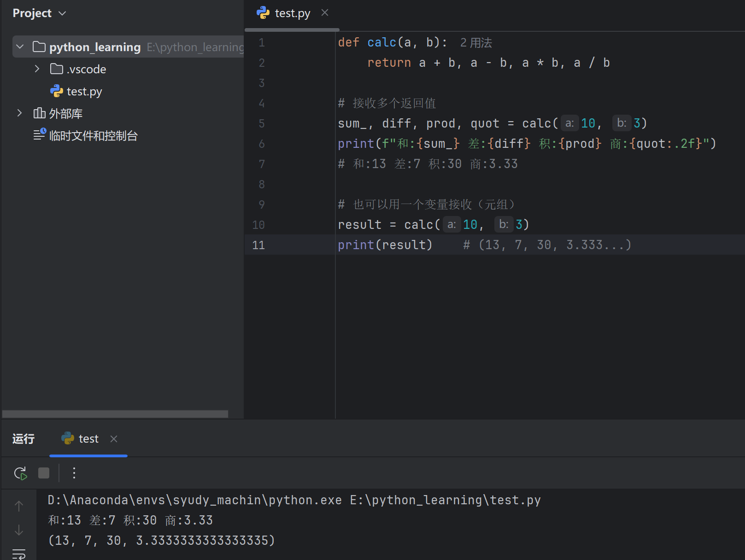Select the test.py editor tab

pyautogui.click(x=292, y=13)
